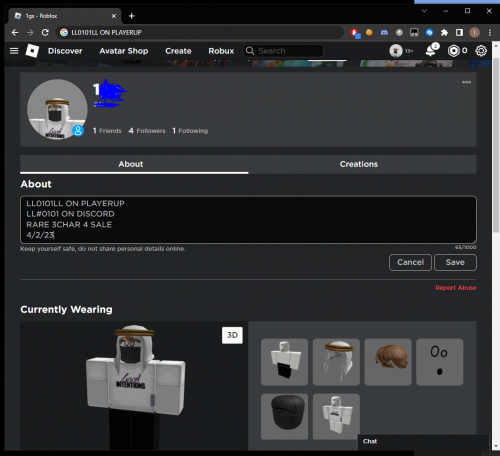Go back with browser back arrow
The height and width of the screenshot is (456, 500).
(15, 32)
